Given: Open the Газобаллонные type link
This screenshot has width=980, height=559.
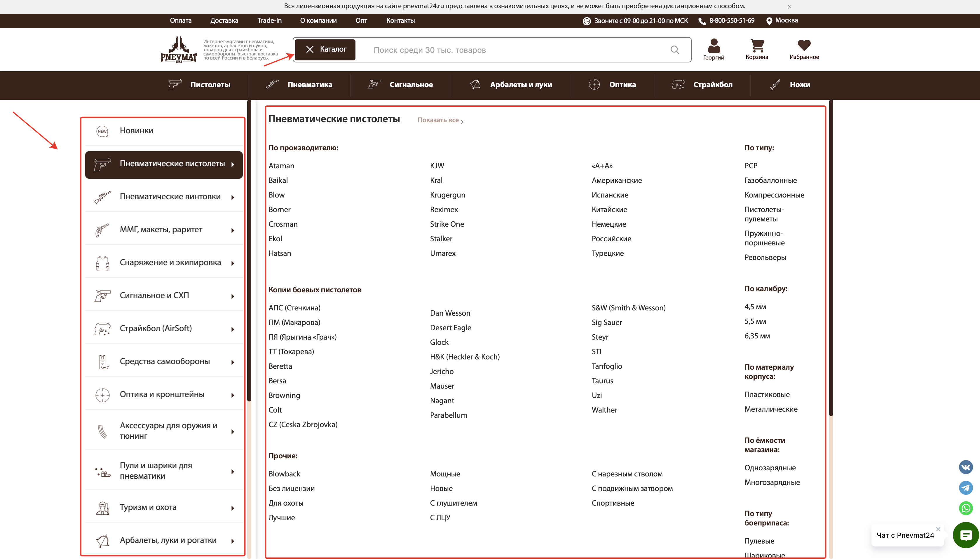Looking at the screenshot, I should (x=770, y=180).
